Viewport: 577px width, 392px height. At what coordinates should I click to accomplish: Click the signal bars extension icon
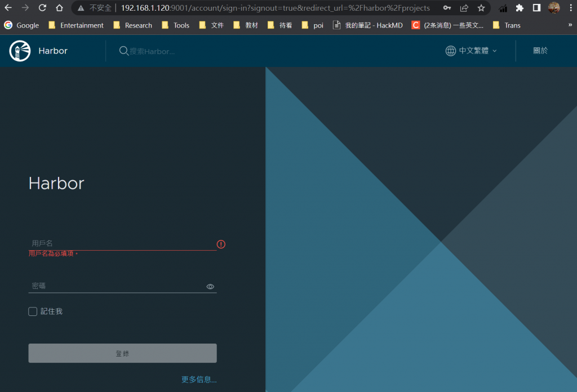[503, 8]
